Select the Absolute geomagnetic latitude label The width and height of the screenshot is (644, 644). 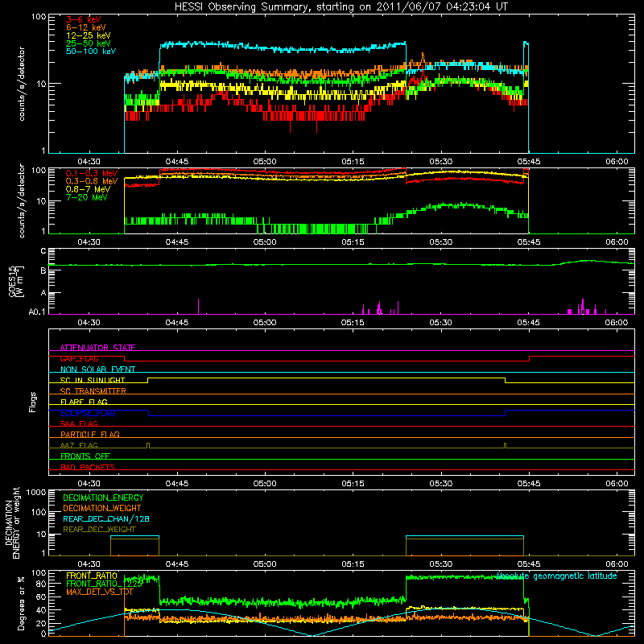click(556, 576)
